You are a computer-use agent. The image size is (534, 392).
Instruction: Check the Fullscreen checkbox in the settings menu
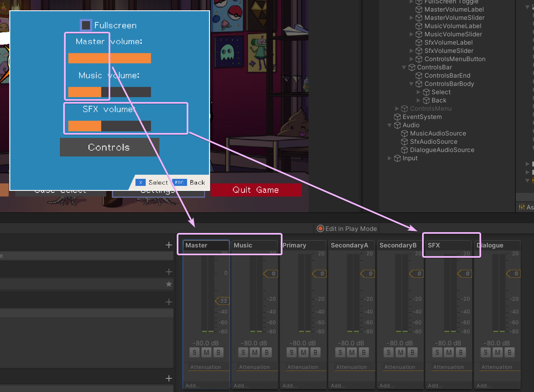click(85, 25)
